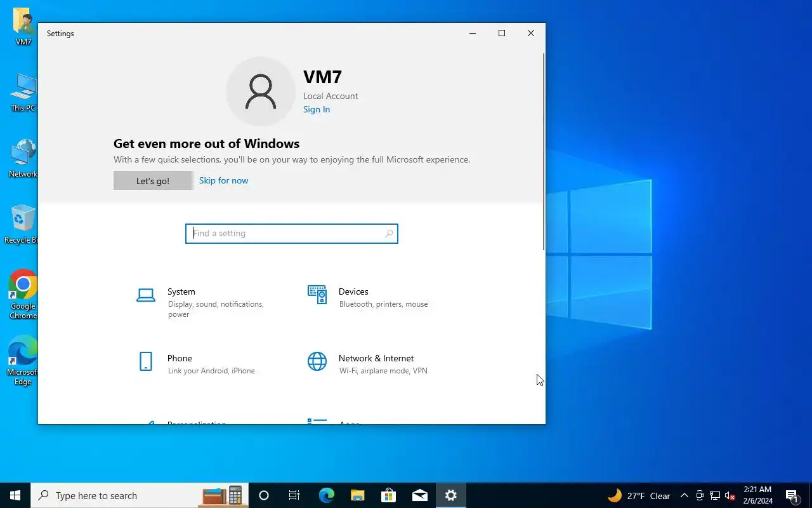This screenshot has height=508, width=812.
Task: Click the network status tray icon
Action: click(715, 495)
